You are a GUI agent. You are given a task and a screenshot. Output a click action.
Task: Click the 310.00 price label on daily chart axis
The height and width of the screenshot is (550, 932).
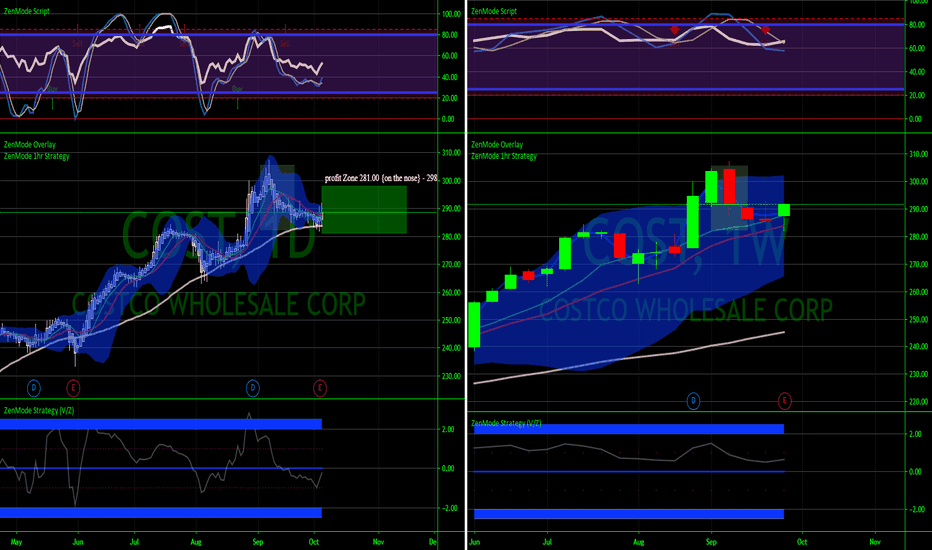[x=451, y=153]
